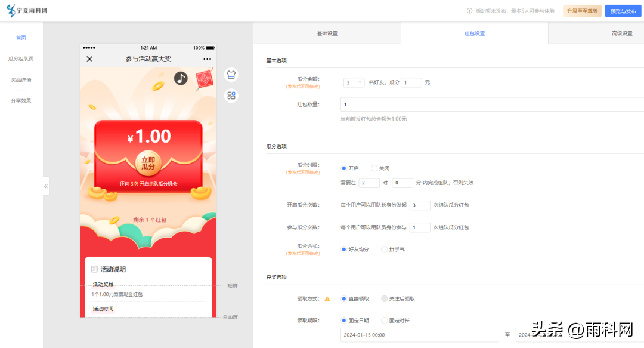Select 关闭 for 瓜分时限
This screenshot has height=348, width=644.
(374, 168)
